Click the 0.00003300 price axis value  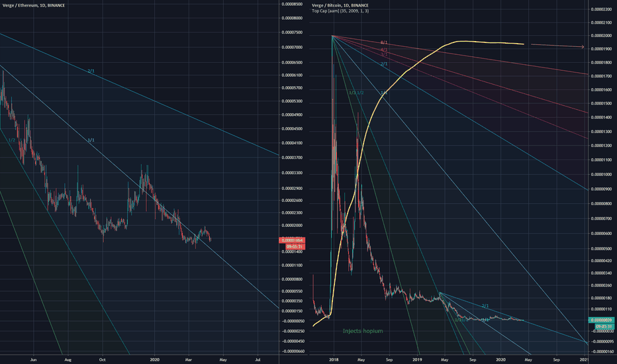[292, 173]
